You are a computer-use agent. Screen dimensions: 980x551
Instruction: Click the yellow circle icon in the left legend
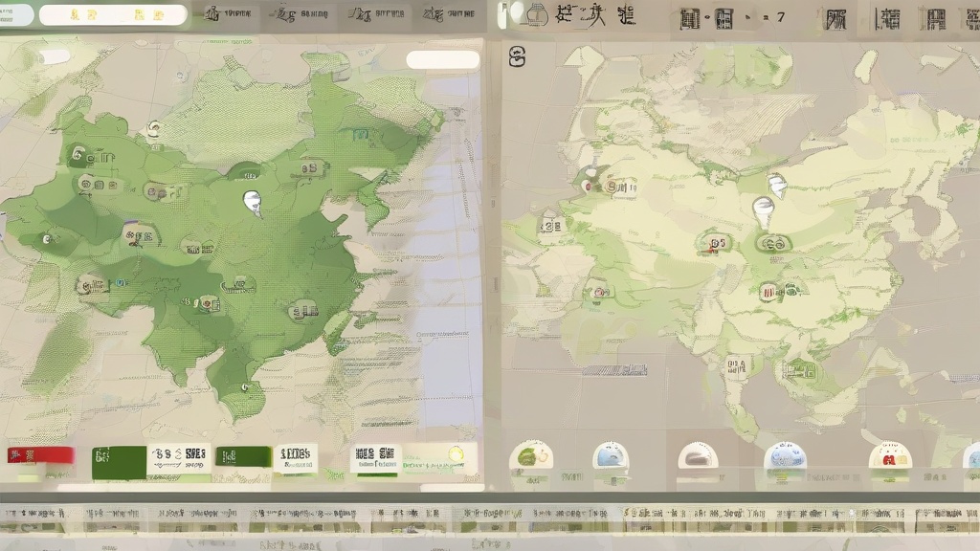[x=456, y=454]
